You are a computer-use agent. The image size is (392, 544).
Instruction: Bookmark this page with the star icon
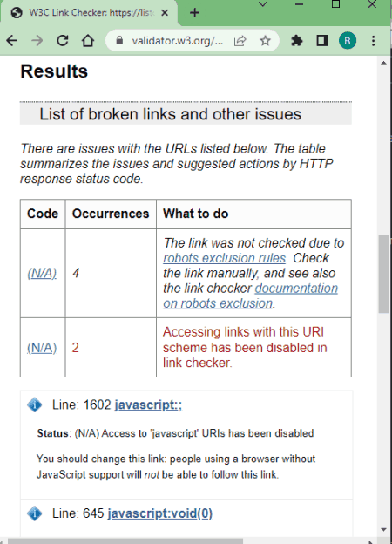[265, 41]
